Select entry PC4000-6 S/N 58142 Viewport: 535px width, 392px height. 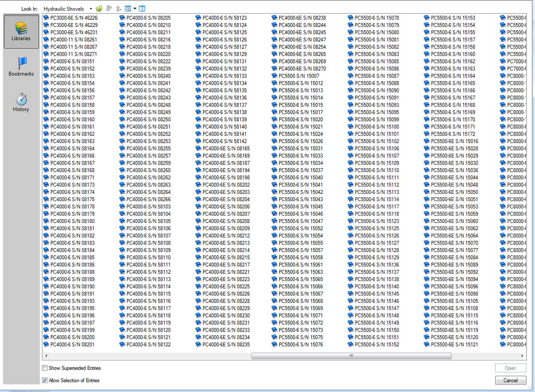pos(221,141)
